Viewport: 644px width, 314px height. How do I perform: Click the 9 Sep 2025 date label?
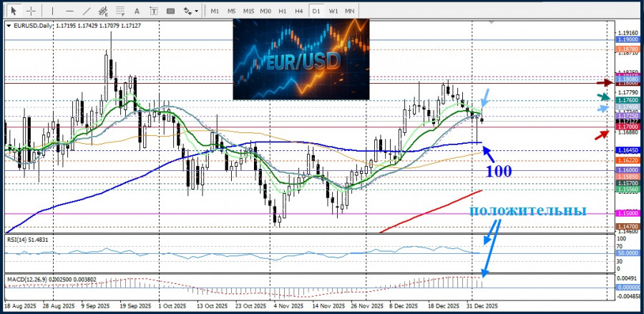pos(95,306)
